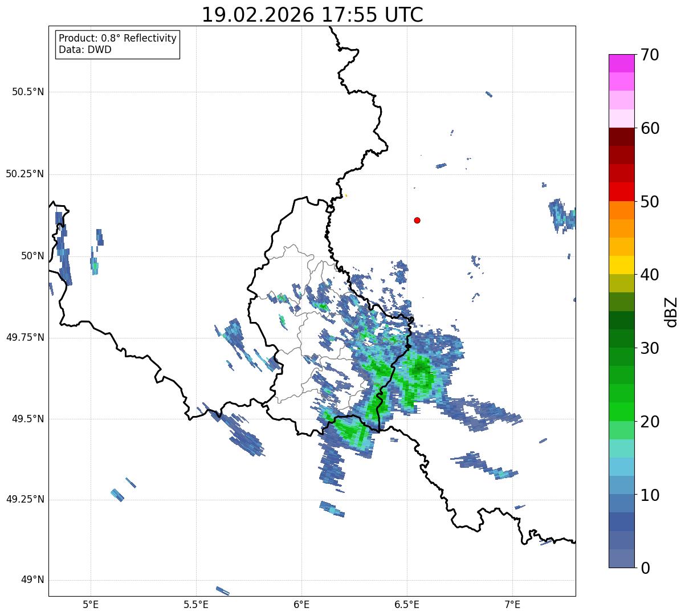Click the "7°E" longitude label
This screenshot has height=616, width=685.
point(512,604)
